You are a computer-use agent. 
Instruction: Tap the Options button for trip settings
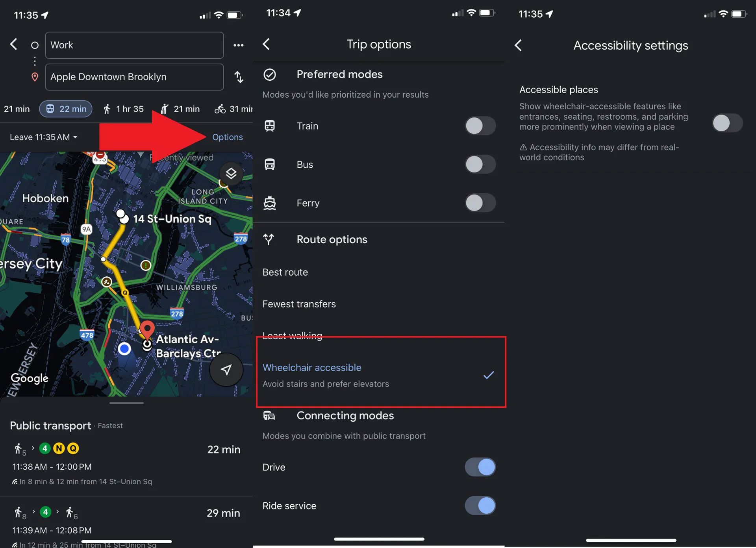point(228,137)
